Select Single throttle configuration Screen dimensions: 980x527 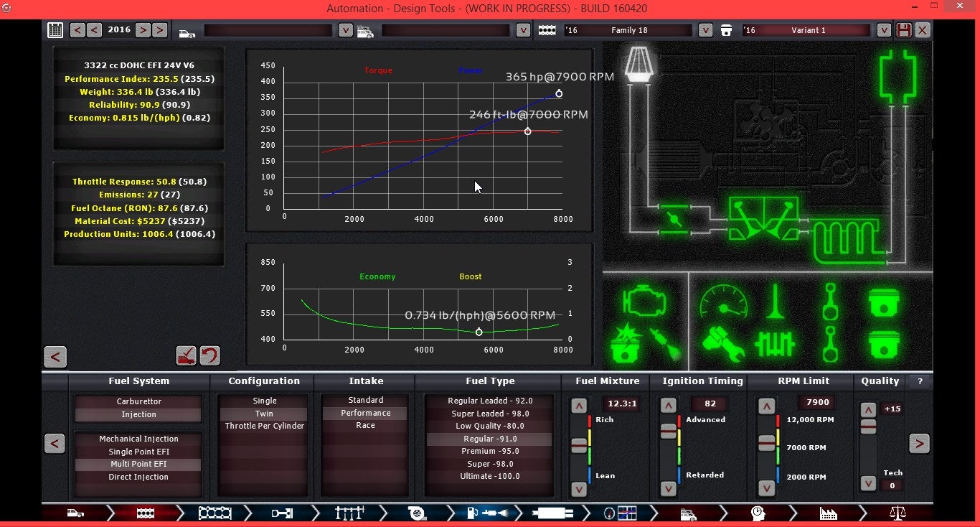264,401
